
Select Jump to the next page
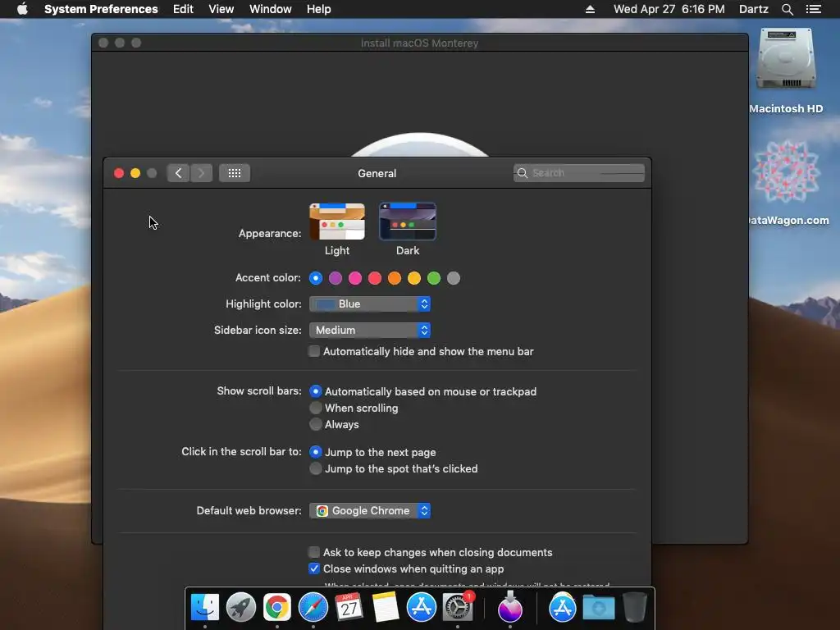[316, 452]
